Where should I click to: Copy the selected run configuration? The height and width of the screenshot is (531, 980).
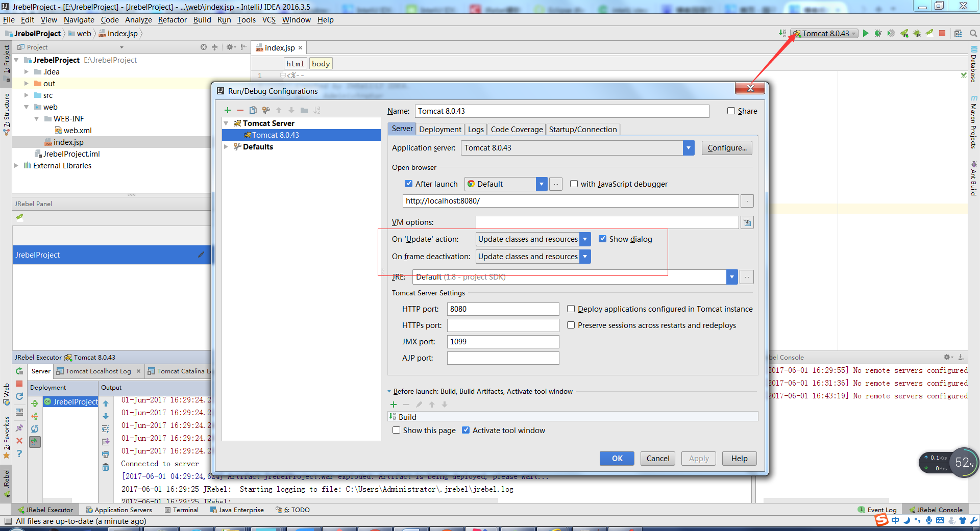253,110
